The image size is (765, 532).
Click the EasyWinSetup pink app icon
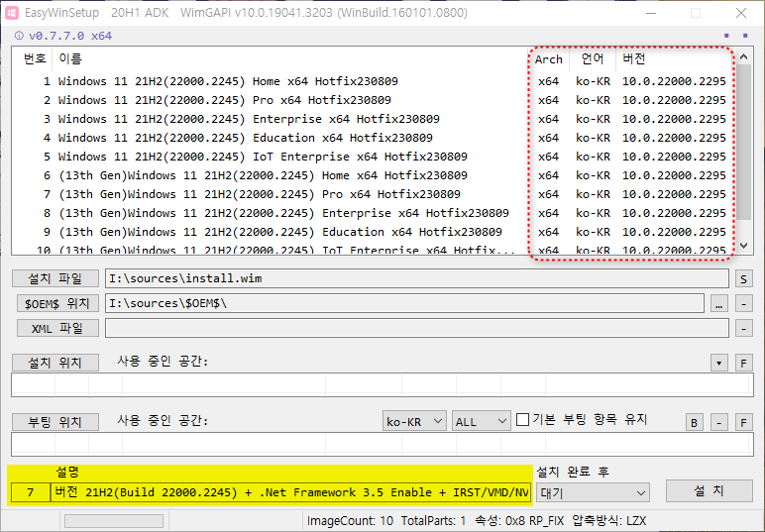[12, 13]
